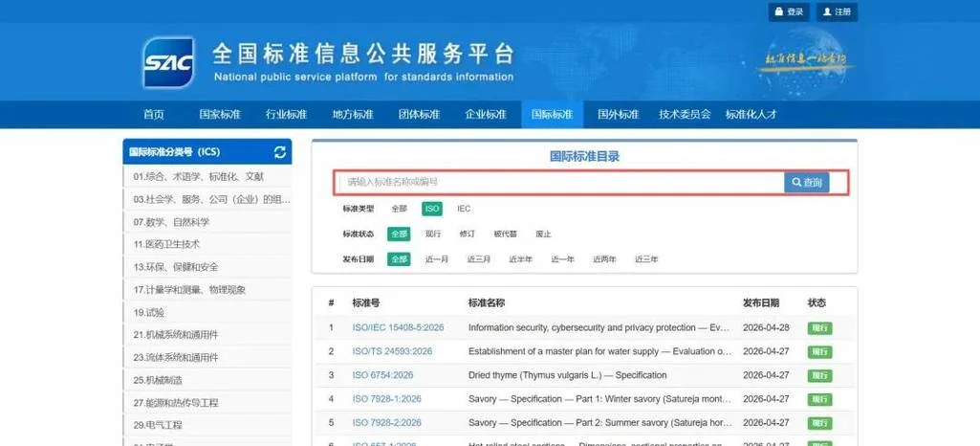Click the water supply master plan title
This screenshot has width=980, height=446.
tap(600, 351)
